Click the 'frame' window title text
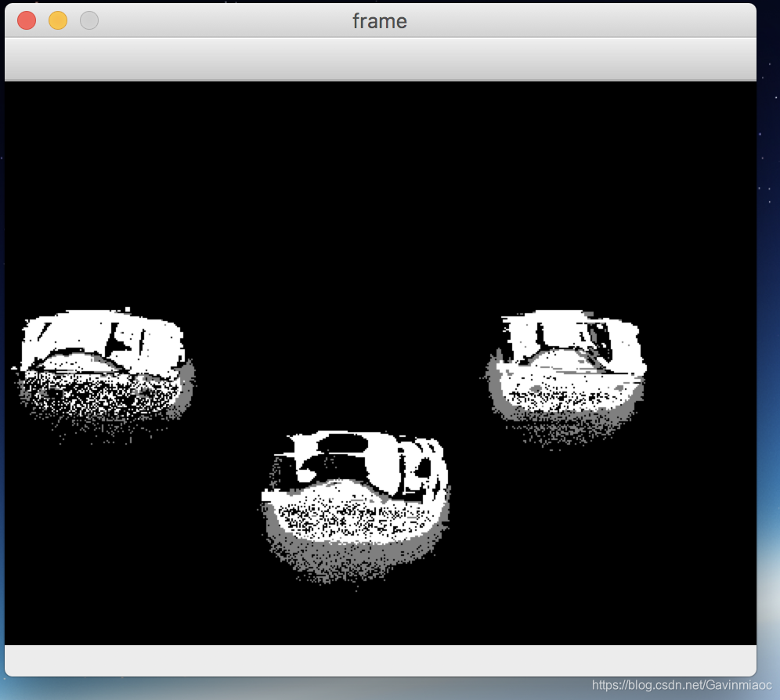Screen dimensions: 780x700 click(380, 21)
